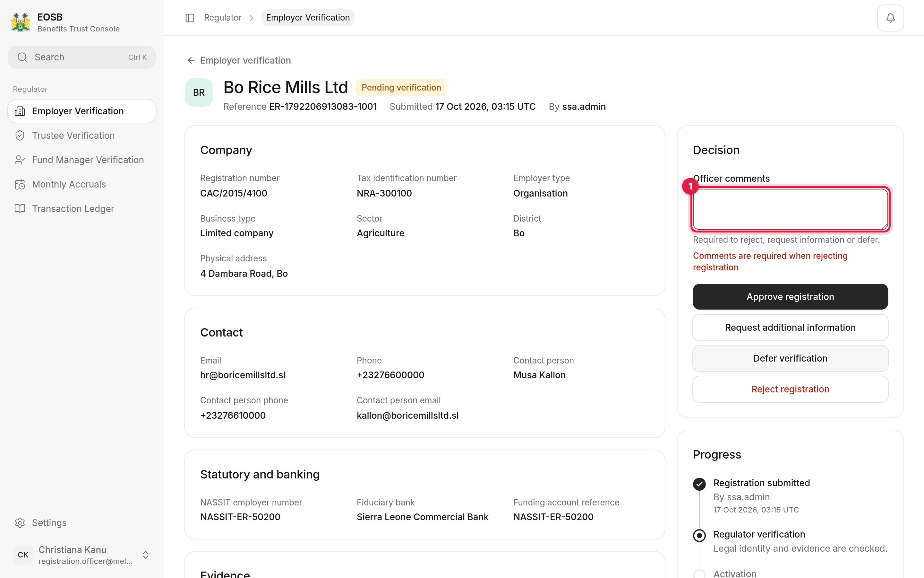This screenshot has width=924, height=578.
Task: Click the phone number +23276600000
Action: click(390, 375)
